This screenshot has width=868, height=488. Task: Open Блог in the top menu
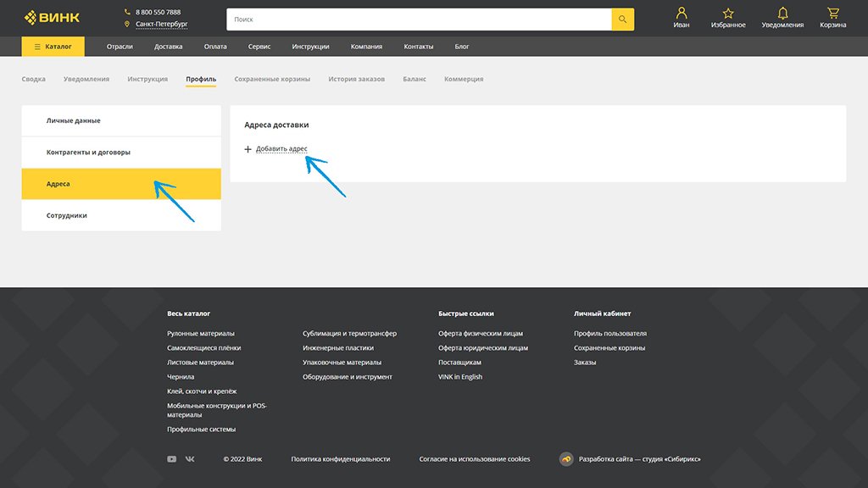[x=462, y=47]
